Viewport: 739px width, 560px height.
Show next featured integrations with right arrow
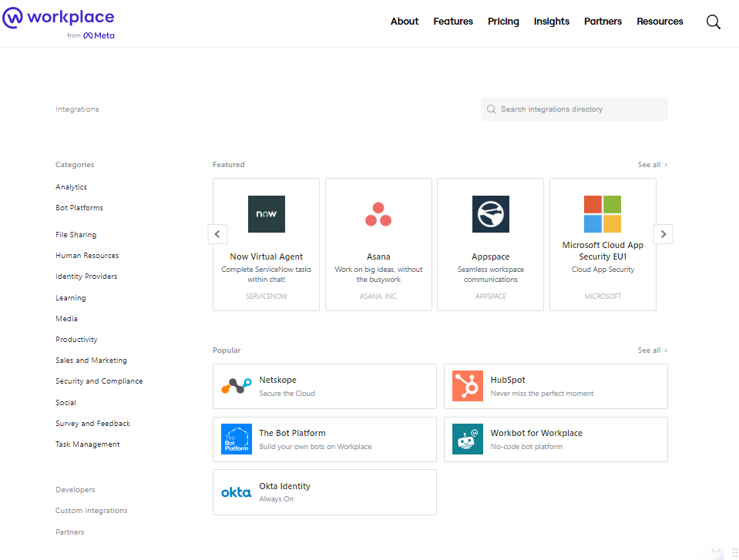click(x=663, y=234)
